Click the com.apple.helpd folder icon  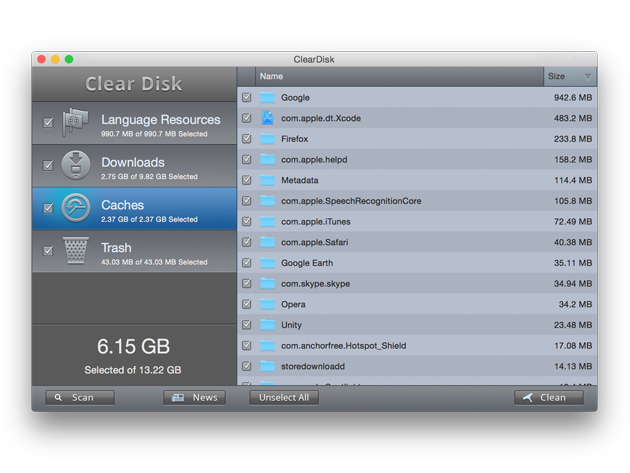[267, 159]
